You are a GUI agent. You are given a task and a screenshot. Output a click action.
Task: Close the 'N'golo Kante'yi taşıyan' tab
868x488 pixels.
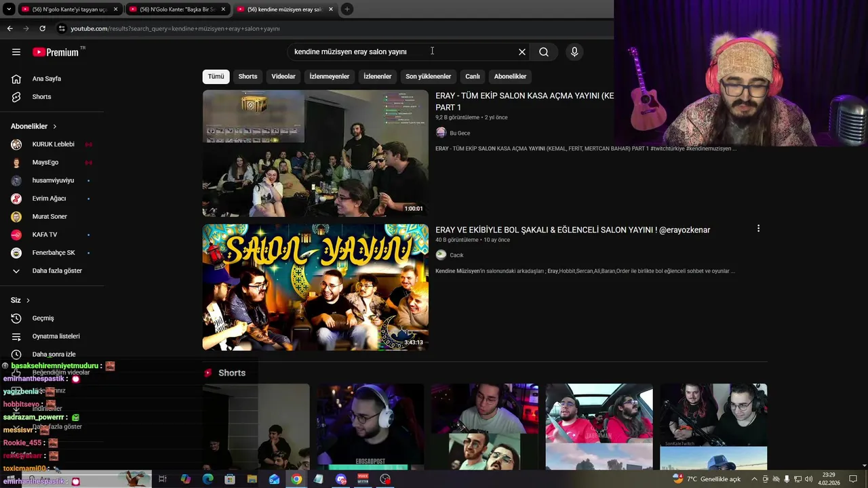pyautogui.click(x=115, y=9)
